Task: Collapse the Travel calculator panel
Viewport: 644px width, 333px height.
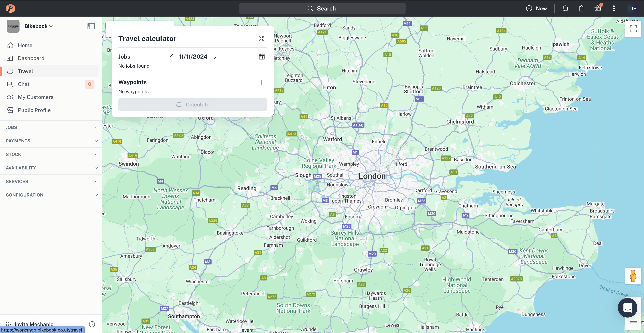Action: click(x=261, y=38)
